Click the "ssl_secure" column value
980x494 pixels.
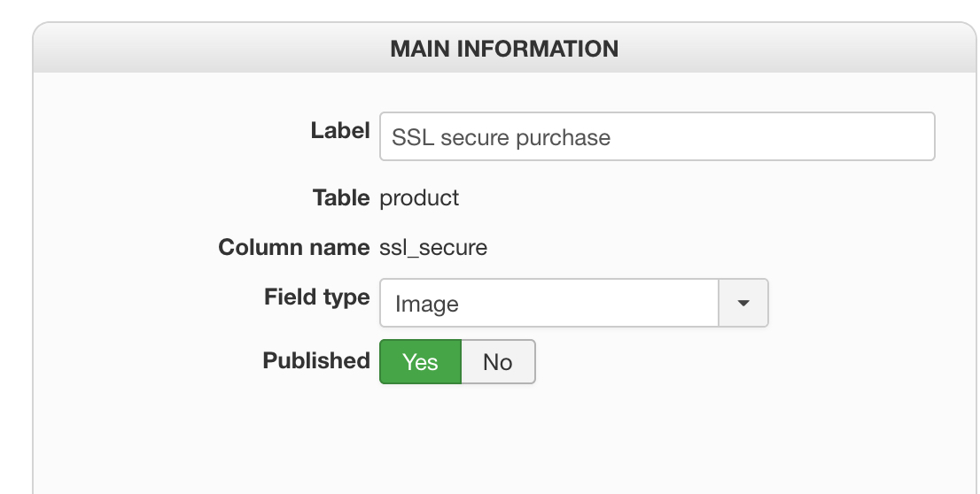pos(433,248)
